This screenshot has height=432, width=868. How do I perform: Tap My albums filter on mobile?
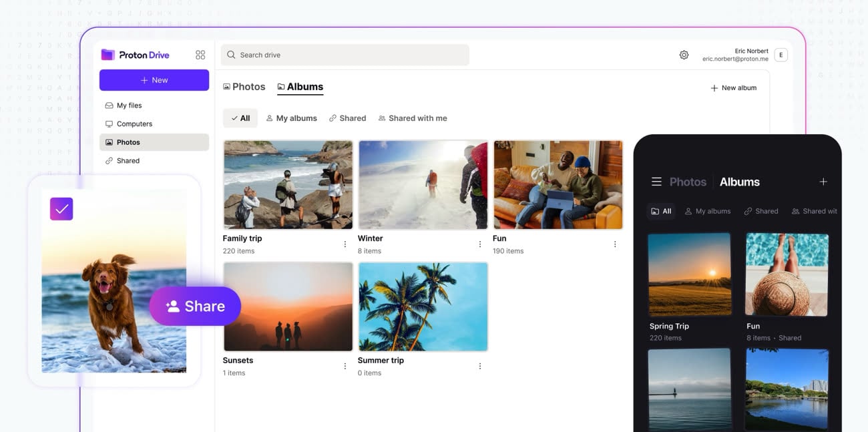[708, 211]
